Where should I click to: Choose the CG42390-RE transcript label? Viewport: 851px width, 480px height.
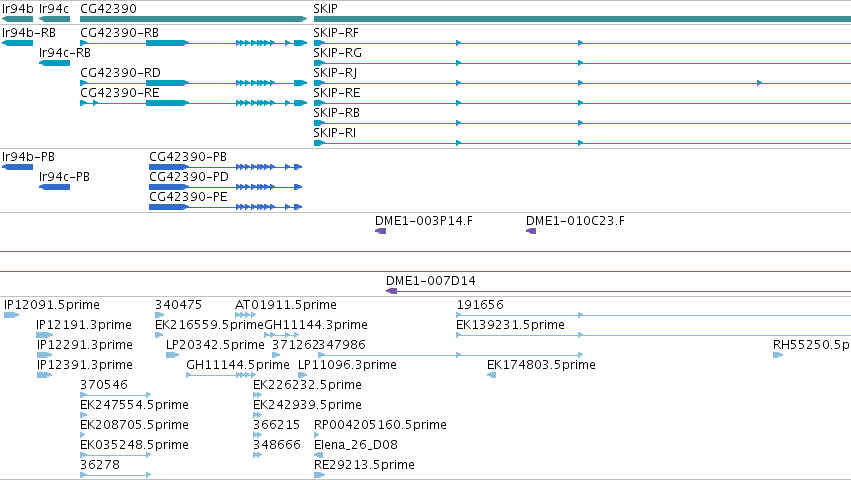[120, 93]
